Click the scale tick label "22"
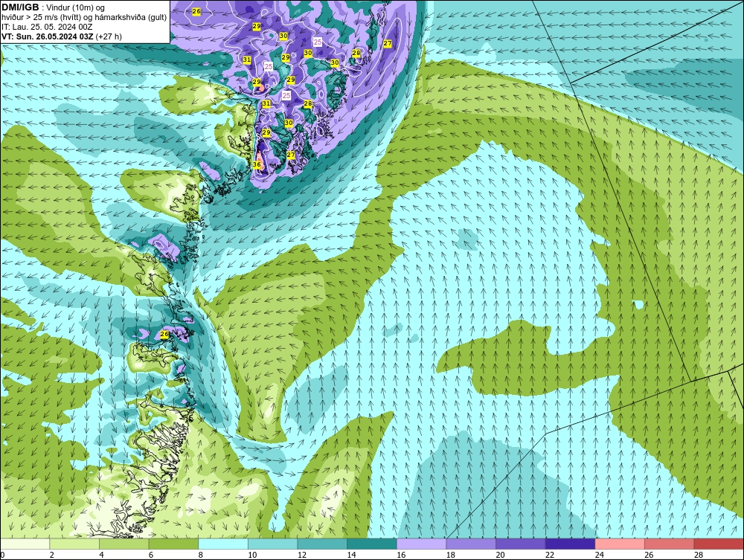This screenshot has height=560, width=744. 550,555
